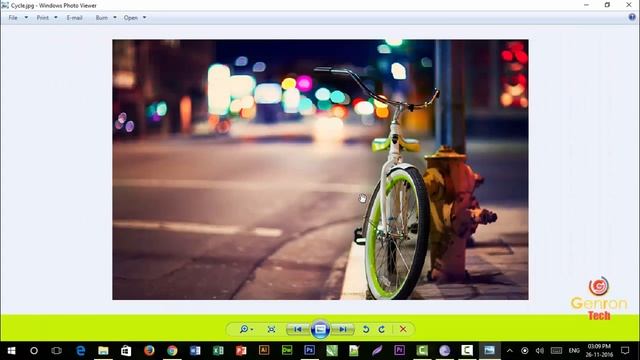Open Photo Viewer help icon
Screen dimensions: 640x360
click(632, 17)
